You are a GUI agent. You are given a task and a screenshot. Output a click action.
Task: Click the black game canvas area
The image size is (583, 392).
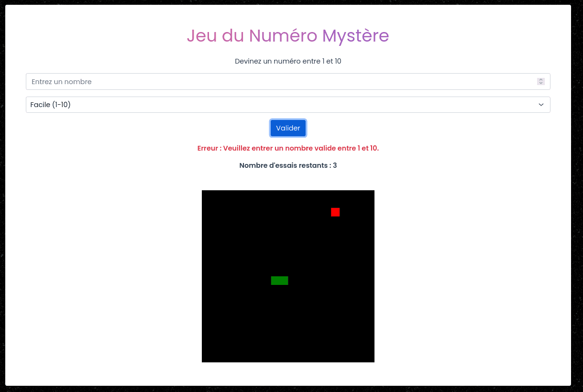pyautogui.click(x=287, y=325)
